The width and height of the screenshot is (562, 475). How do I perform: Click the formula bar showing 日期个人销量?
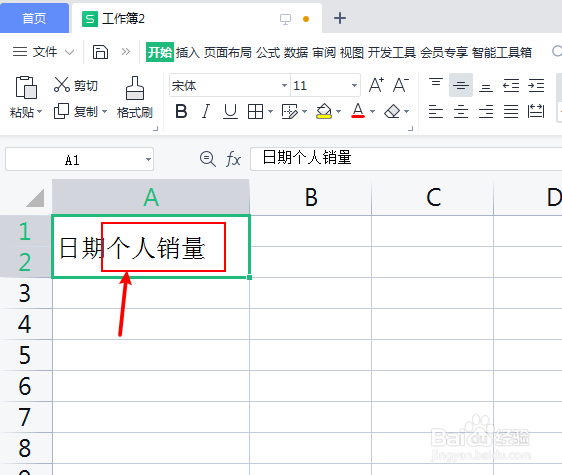point(406,159)
